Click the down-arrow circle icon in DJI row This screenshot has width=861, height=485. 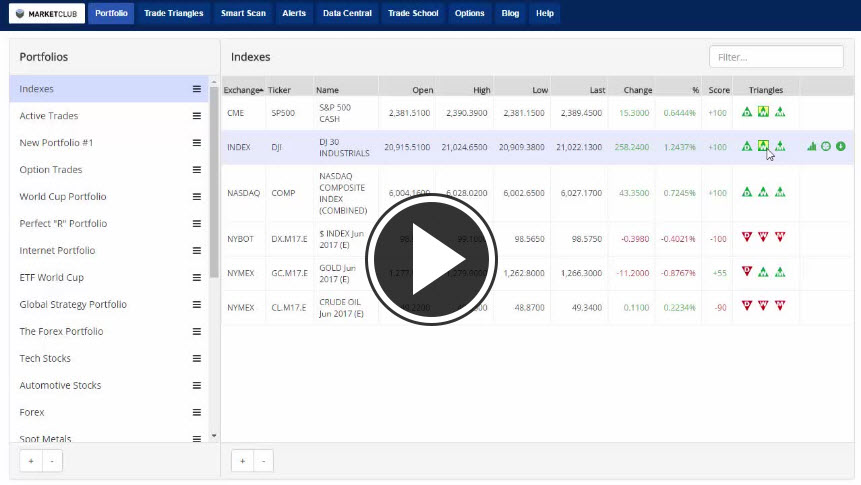click(x=840, y=147)
